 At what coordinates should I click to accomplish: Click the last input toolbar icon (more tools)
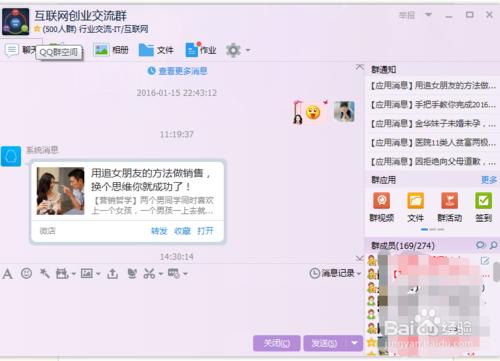(x=174, y=274)
